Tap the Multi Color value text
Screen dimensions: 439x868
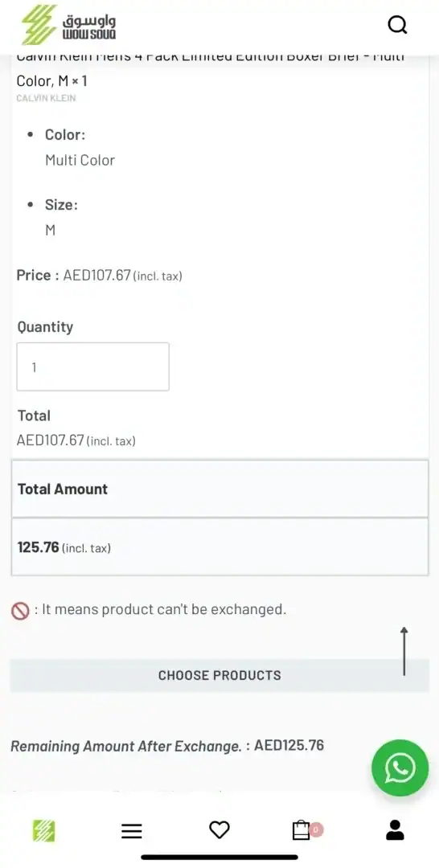pos(80,161)
